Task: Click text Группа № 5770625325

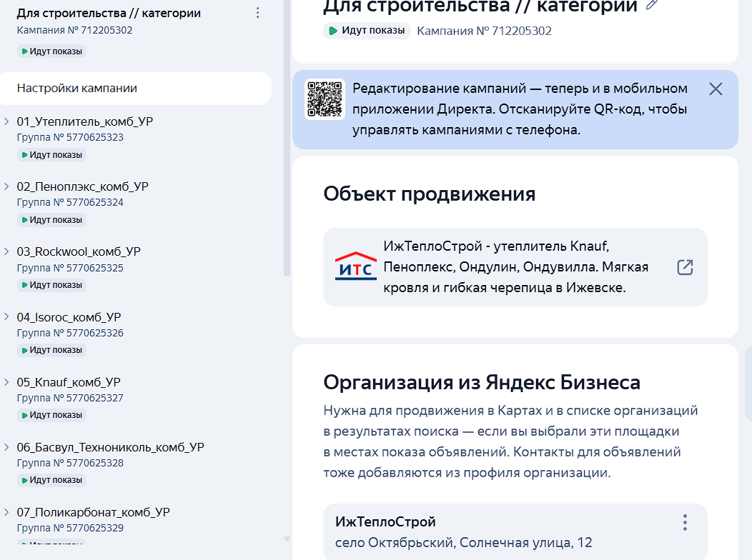Action: (x=70, y=268)
